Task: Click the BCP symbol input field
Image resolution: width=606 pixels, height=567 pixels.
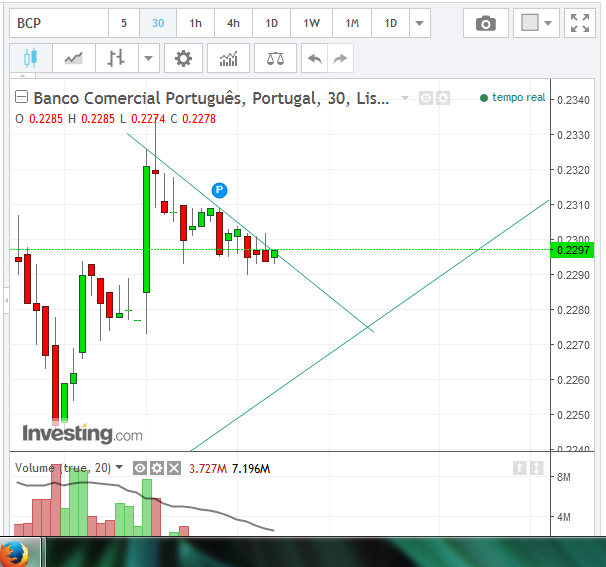Action: click(x=59, y=23)
